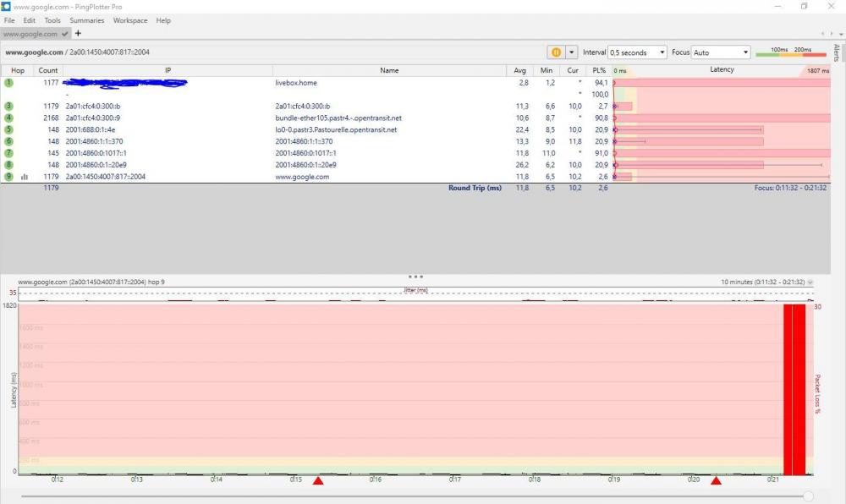Open the Tools menu
The height and width of the screenshot is (504, 846).
[x=52, y=20]
